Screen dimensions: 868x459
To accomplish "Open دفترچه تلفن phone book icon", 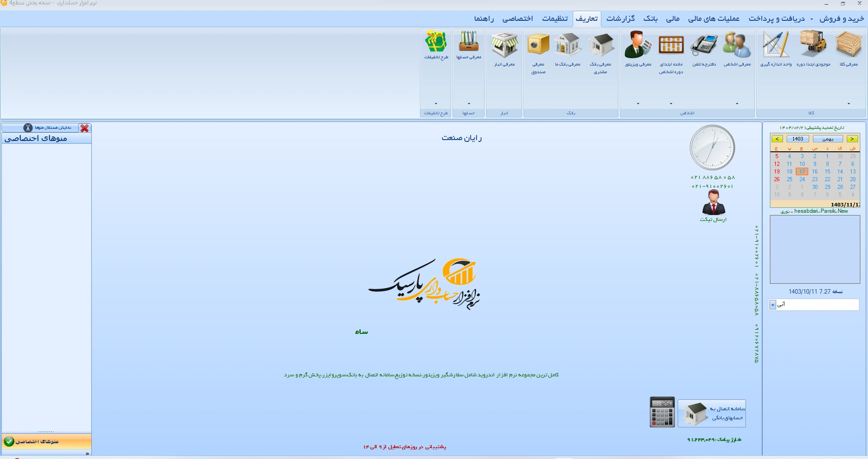I will point(704,44).
